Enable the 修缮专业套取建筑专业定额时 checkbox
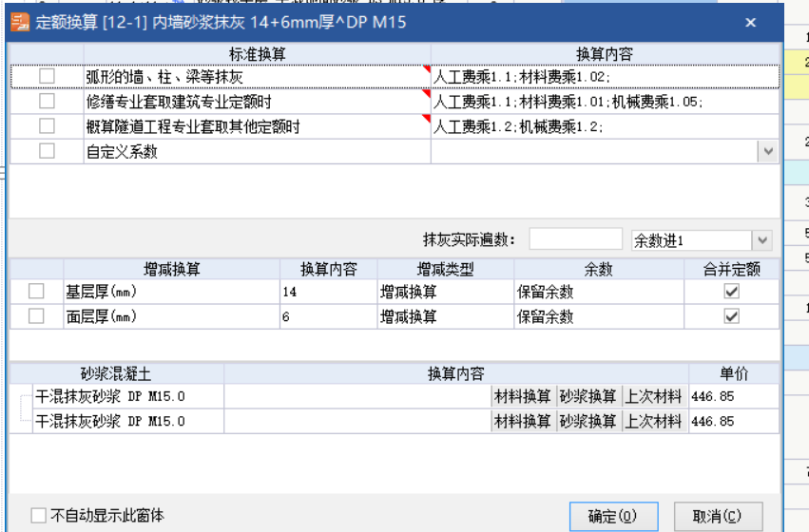 47,101
